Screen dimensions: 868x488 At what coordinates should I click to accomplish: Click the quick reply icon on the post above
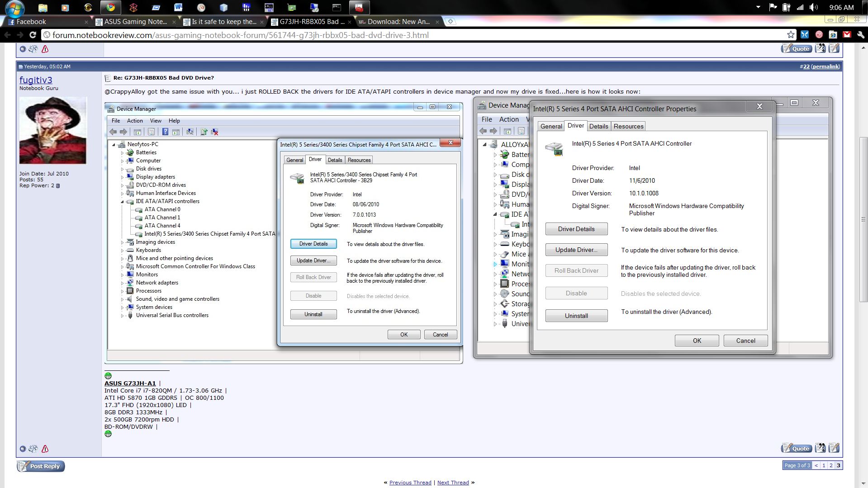coord(835,48)
